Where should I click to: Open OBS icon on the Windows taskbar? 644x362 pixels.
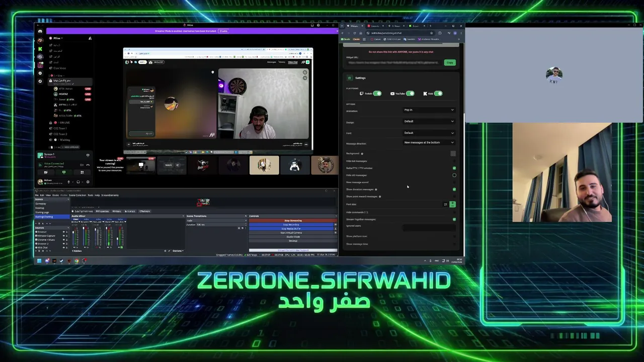[x=85, y=260]
